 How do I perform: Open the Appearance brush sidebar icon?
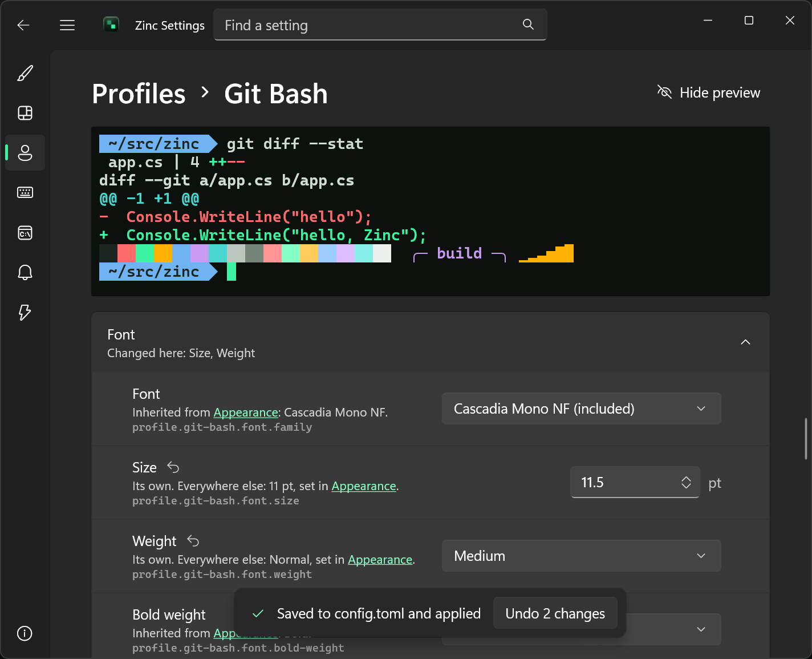tap(25, 73)
